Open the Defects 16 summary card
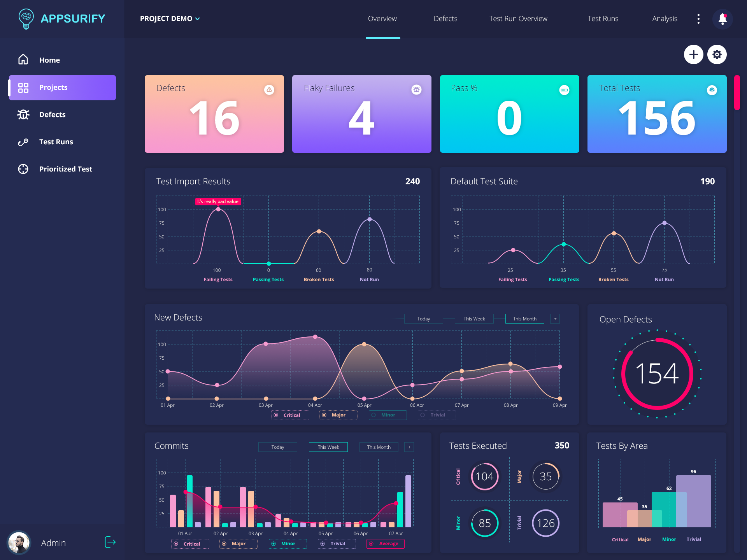The image size is (747, 560). [214, 114]
